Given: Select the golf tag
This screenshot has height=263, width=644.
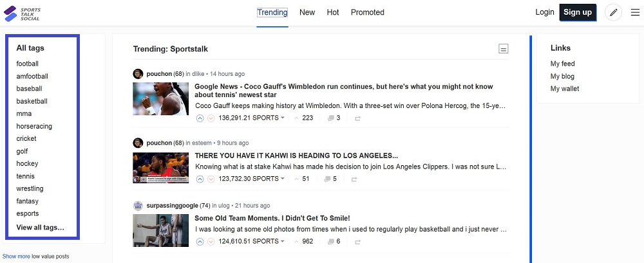Looking at the screenshot, I should [22, 151].
